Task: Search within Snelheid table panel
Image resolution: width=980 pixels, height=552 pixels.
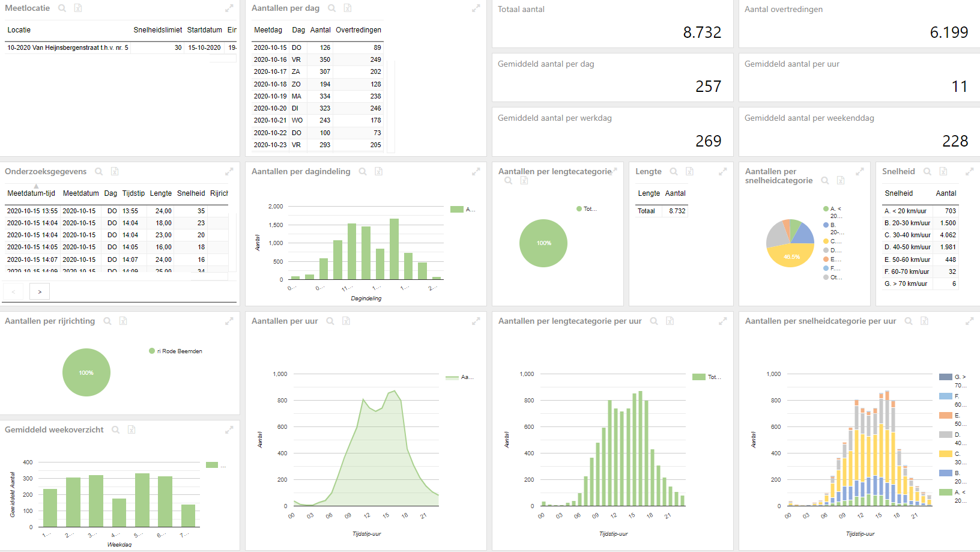Action: pos(927,172)
